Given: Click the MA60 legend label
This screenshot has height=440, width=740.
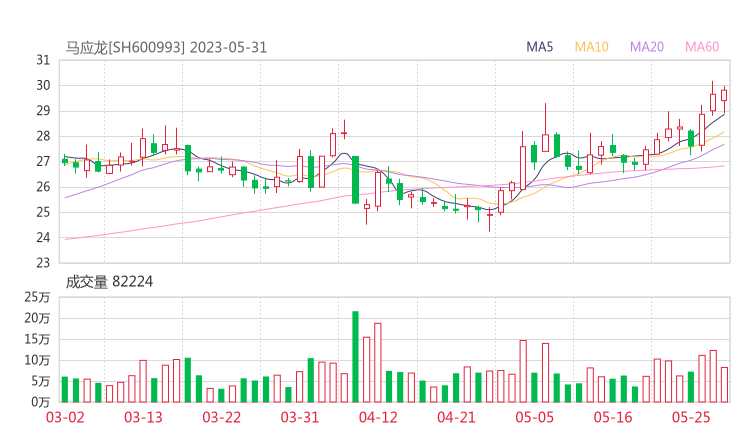Looking at the screenshot, I should tap(702, 47).
